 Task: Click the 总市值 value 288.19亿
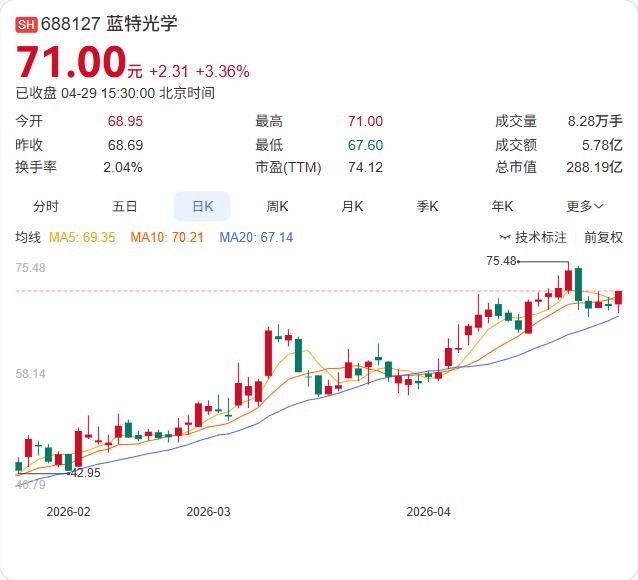point(594,167)
